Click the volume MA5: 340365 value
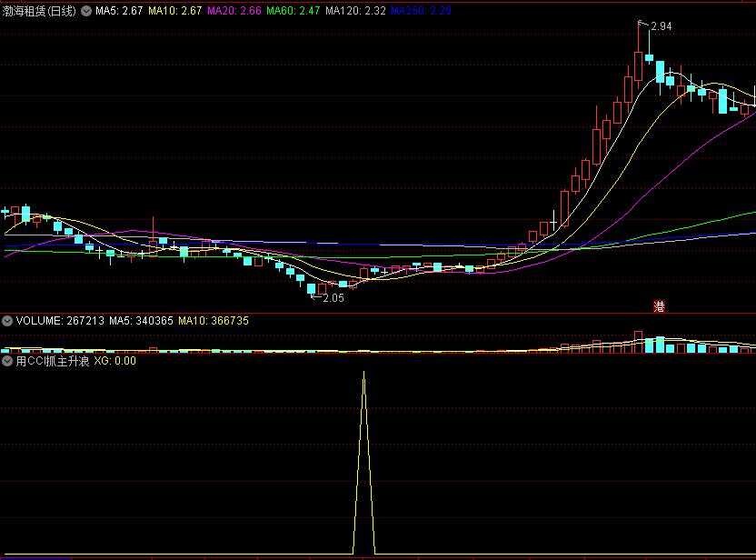 (x=141, y=321)
